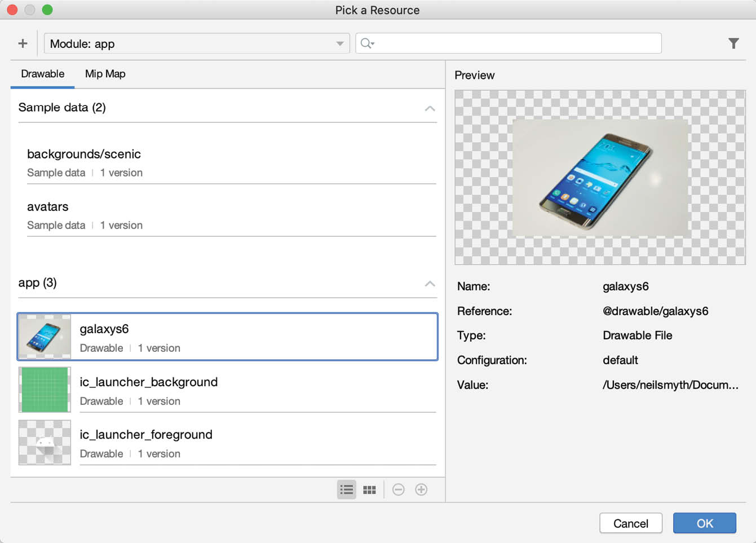Select the Drawable tab

tap(43, 74)
